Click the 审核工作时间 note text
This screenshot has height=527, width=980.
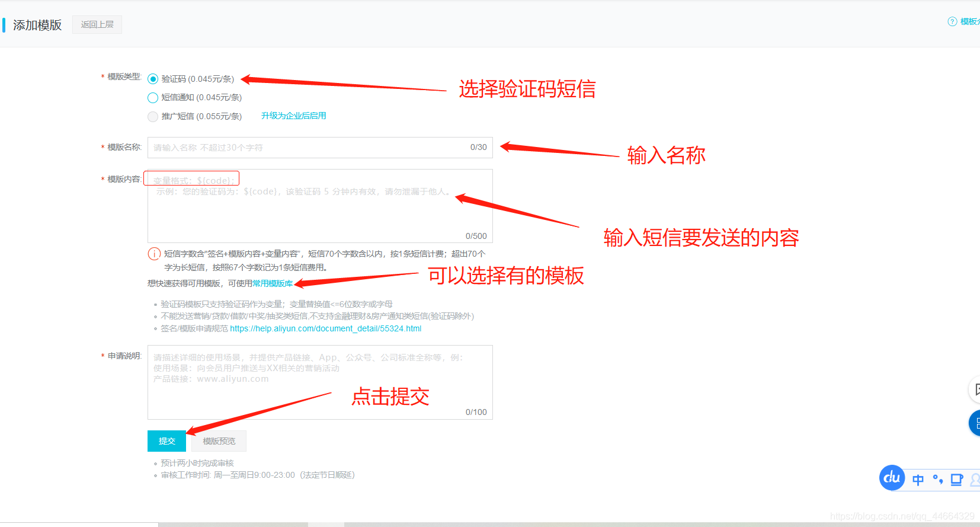click(x=258, y=475)
